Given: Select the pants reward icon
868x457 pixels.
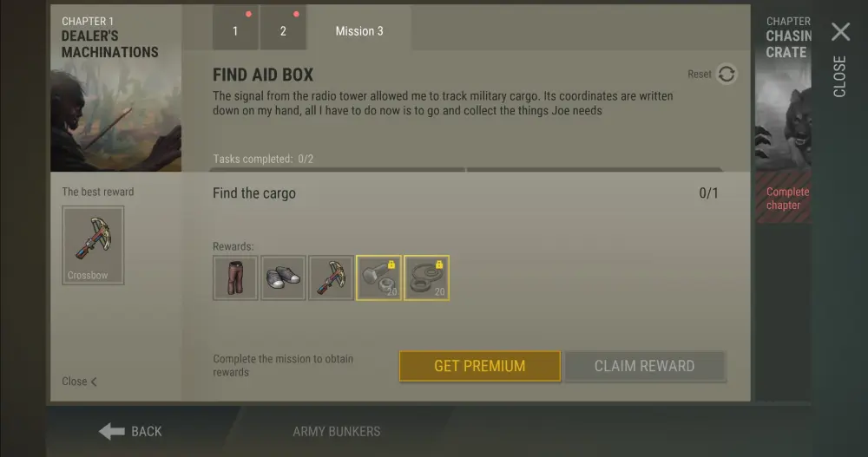Looking at the screenshot, I should [x=235, y=277].
